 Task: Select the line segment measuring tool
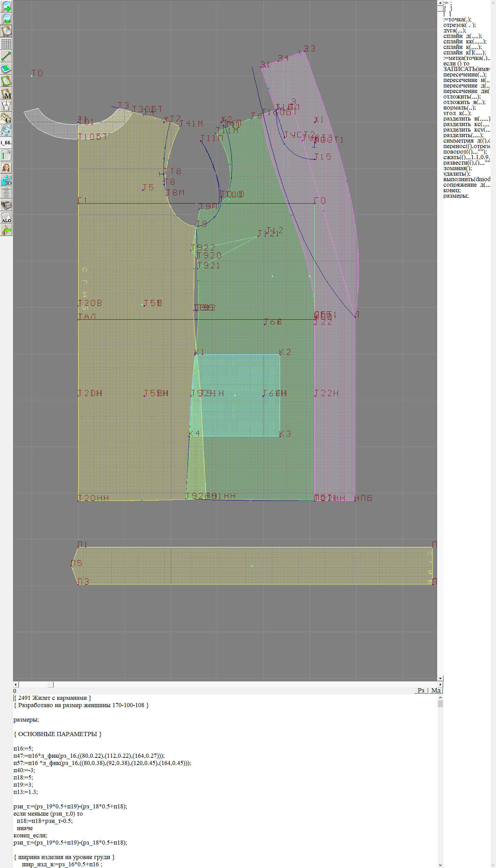click(x=6, y=56)
